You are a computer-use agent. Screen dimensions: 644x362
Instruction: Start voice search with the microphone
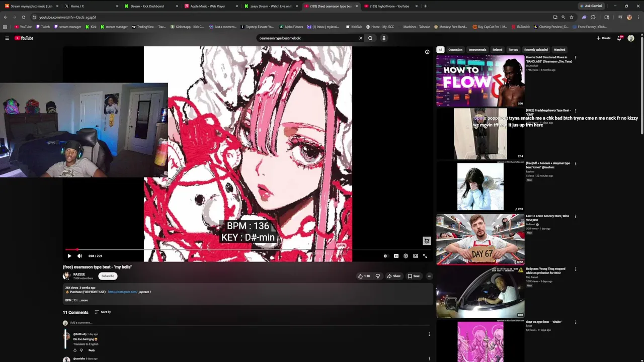pos(384,38)
